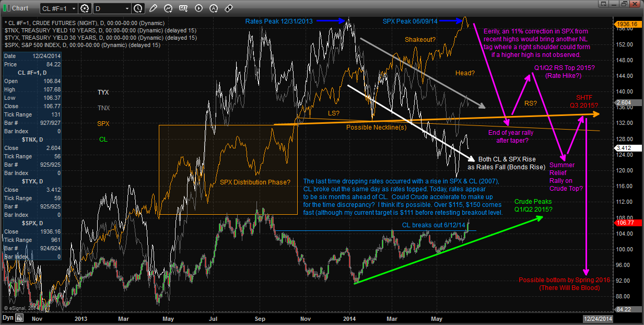The height and width of the screenshot is (325, 644).
Task: Click inside the CL #F=1 symbol field
Action: tap(54, 8)
